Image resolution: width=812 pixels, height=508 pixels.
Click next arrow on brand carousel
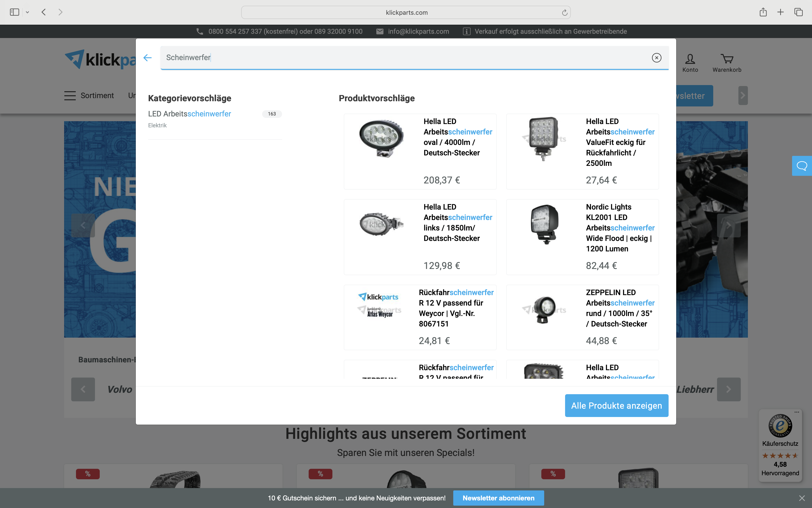point(729,389)
